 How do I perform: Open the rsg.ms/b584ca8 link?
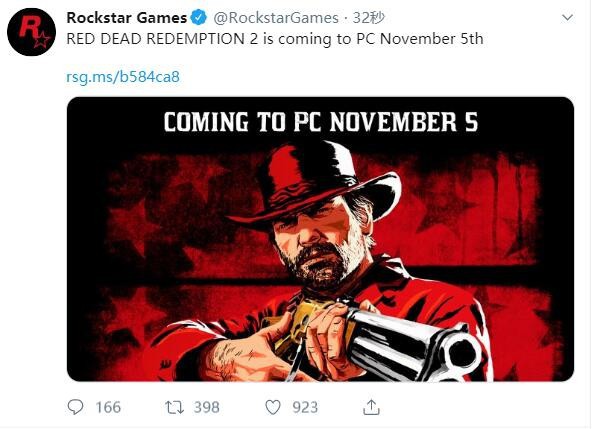(123, 77)
